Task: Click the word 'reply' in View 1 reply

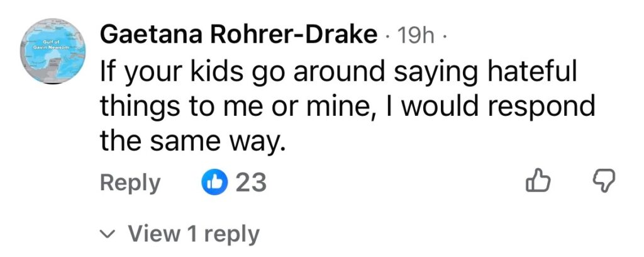Action: pos(231,235)
